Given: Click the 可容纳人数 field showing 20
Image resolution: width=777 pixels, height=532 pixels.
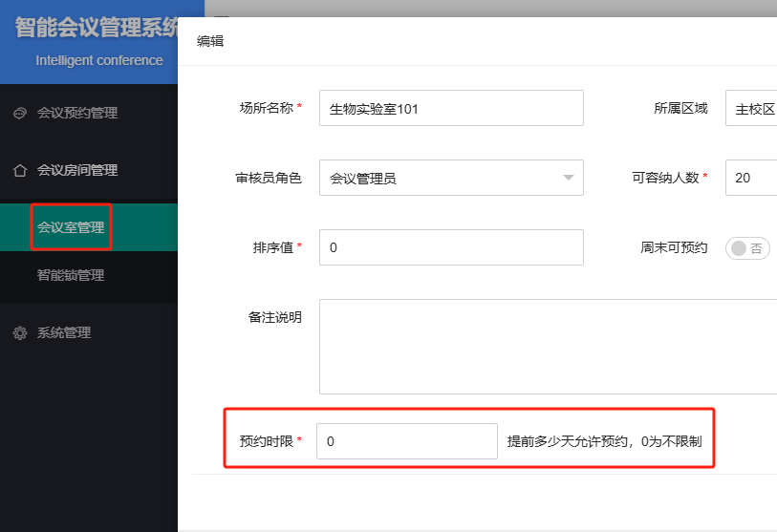Looking at the screenshot, I should 751,178.
